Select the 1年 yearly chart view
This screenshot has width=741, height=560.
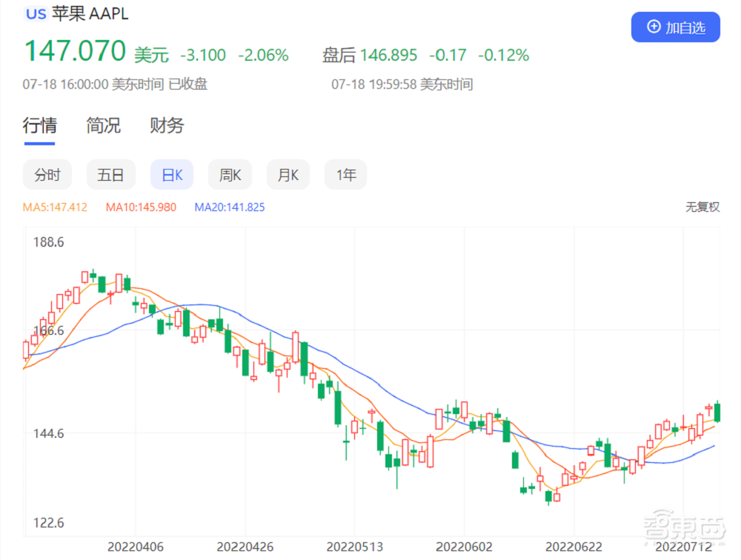tap(345, 174)
